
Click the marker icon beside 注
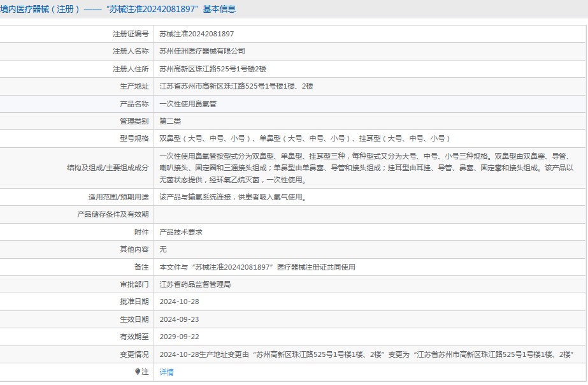pyautogui.click(x=138, y=372)
